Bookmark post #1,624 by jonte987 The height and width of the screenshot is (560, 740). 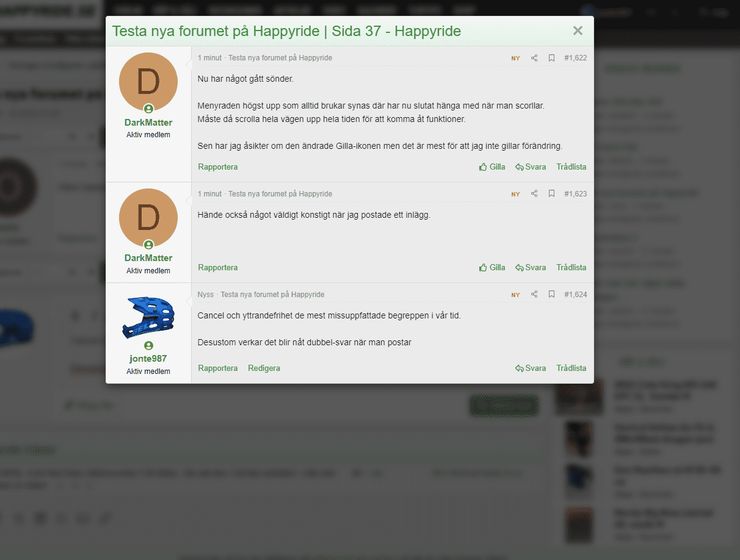point(551,295)
